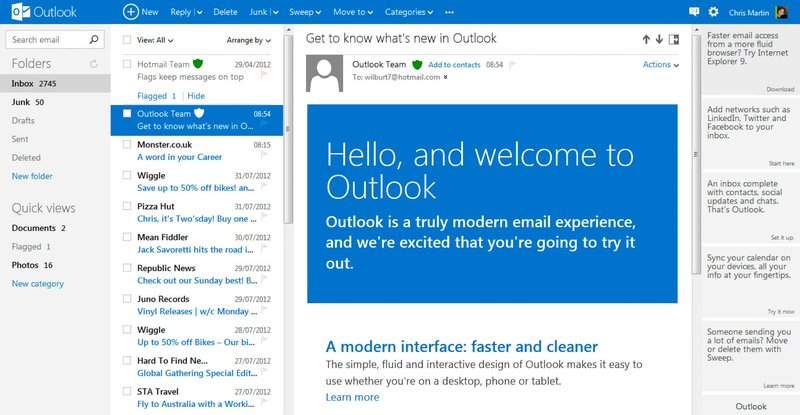The height and width of the screenshot is (415, 800).
Task: Tick the Pizza Hut message checkbox
Action: click(x=127, y=206)
